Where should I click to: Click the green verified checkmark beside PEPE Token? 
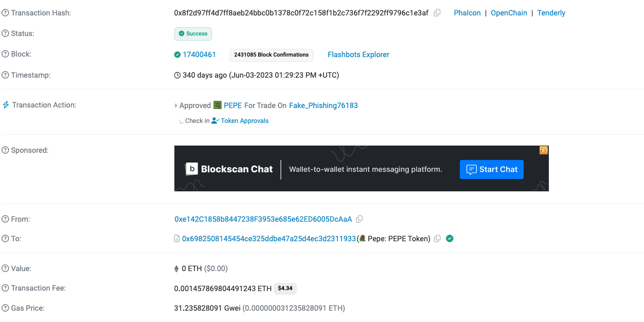pyautogui.click(x=450, y=239)
